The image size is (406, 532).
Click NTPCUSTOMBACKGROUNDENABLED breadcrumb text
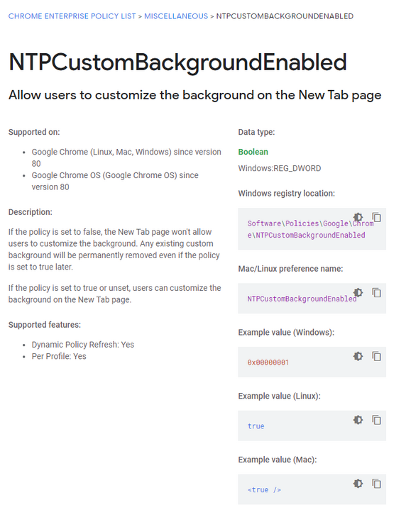point(285,16)
